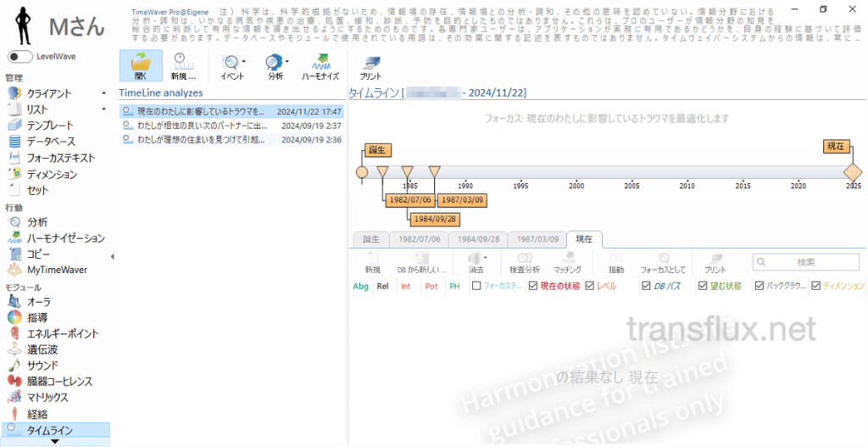Select the 誕生 circle timeline marker
This screenshot has height=447, width=868.
tap(361, 172)
